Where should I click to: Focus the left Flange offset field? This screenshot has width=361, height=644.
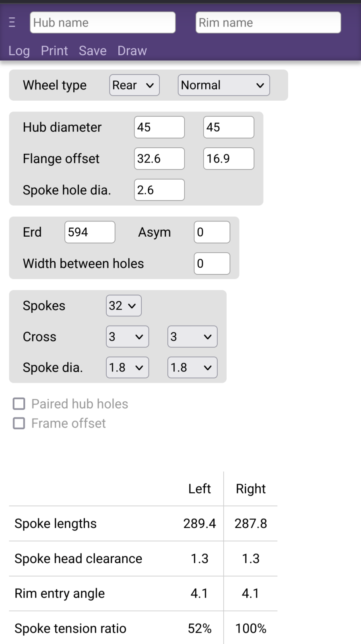(159, 159)
